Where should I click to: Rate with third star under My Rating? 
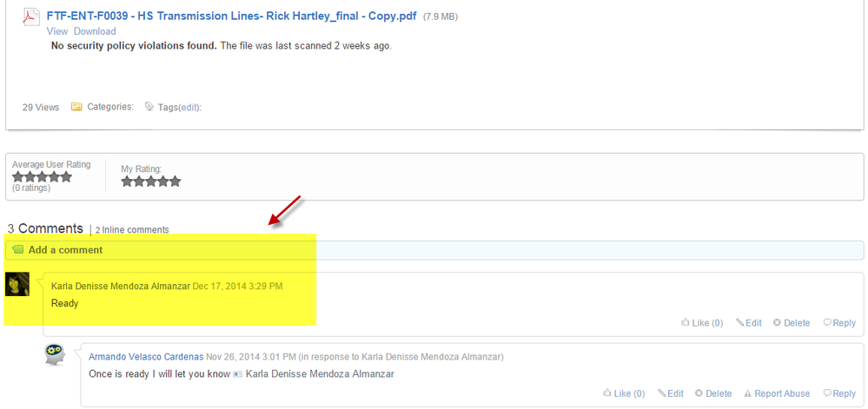coord(151,181)
